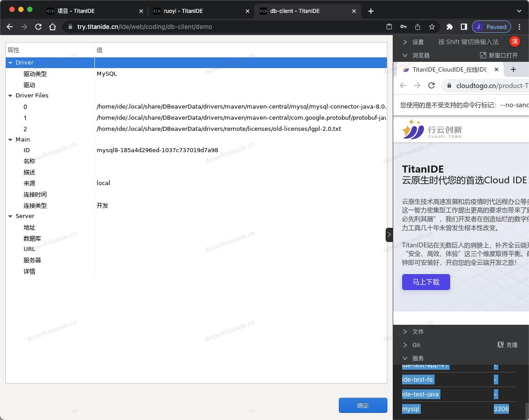Open new window via 新窗口打开 icon
Screen dimensions: 529x420
click(x=483, y=55)
